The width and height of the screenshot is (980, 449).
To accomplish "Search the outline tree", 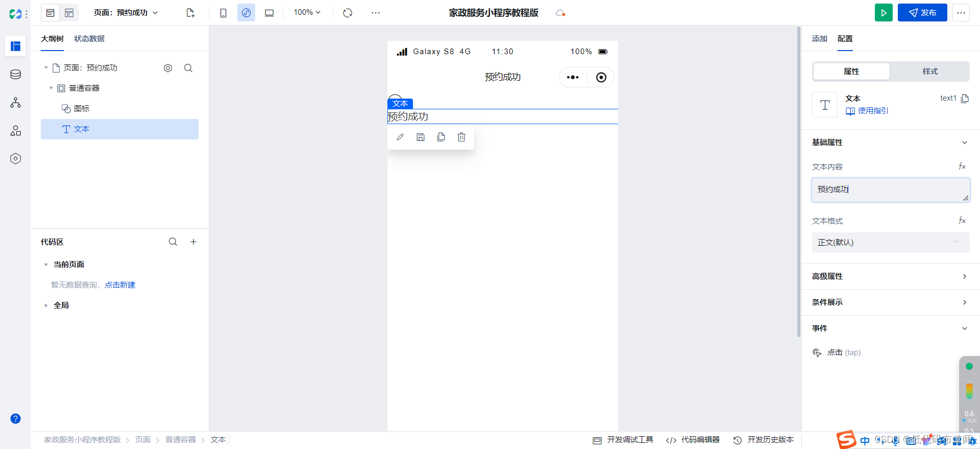I will click(x=188, y=68).
